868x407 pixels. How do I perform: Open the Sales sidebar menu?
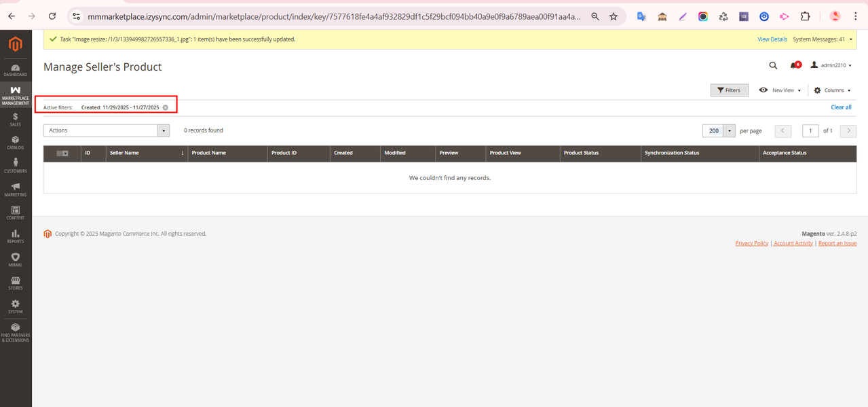click(x=16, y=120)
